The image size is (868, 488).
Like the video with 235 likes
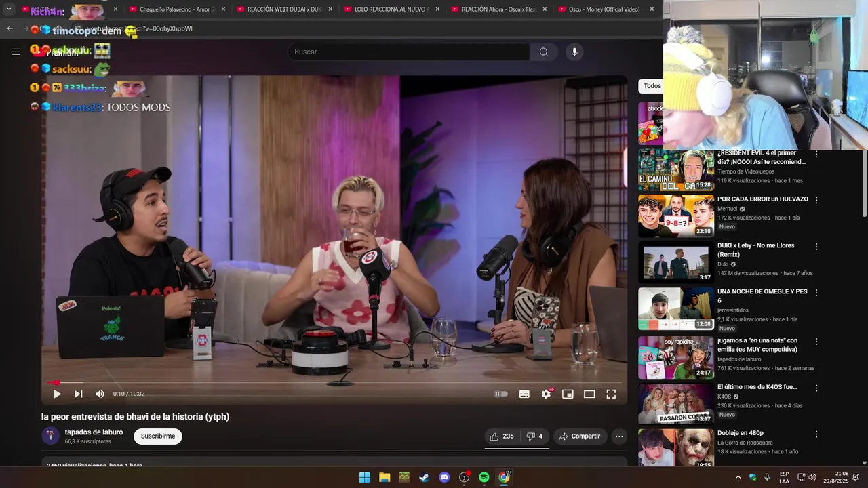(x=502, y=436)
